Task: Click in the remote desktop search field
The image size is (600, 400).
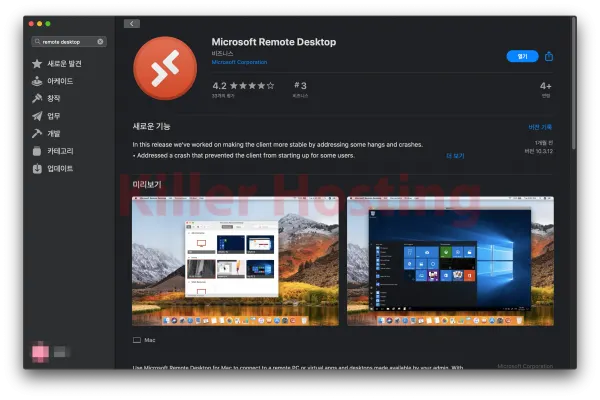Action: tap(69, 41)
